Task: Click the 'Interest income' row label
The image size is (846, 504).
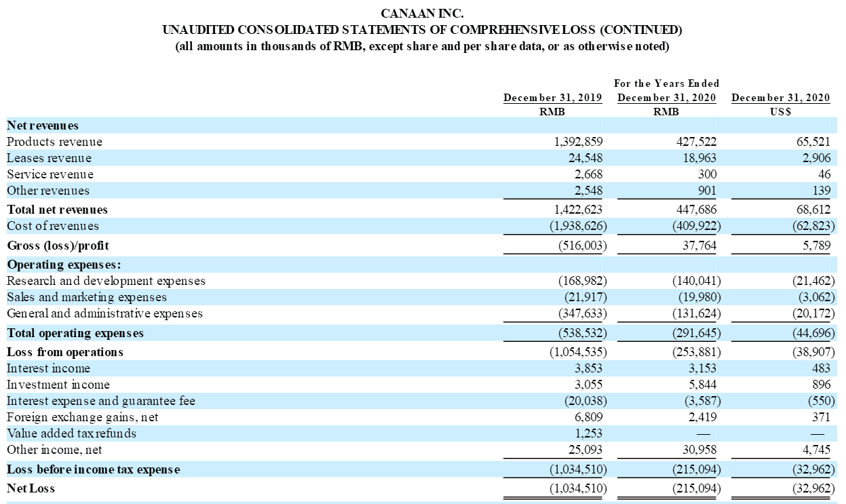Action: pos(48,368)
